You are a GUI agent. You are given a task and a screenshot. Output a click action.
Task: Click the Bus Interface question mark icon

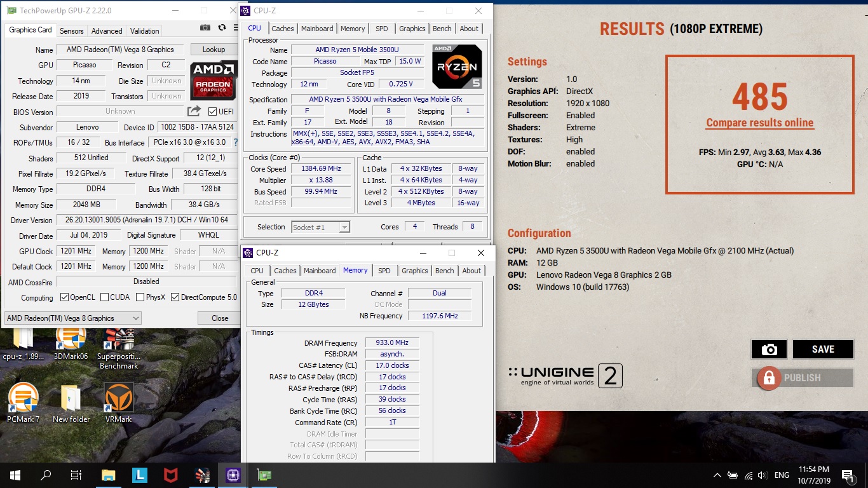236,142
